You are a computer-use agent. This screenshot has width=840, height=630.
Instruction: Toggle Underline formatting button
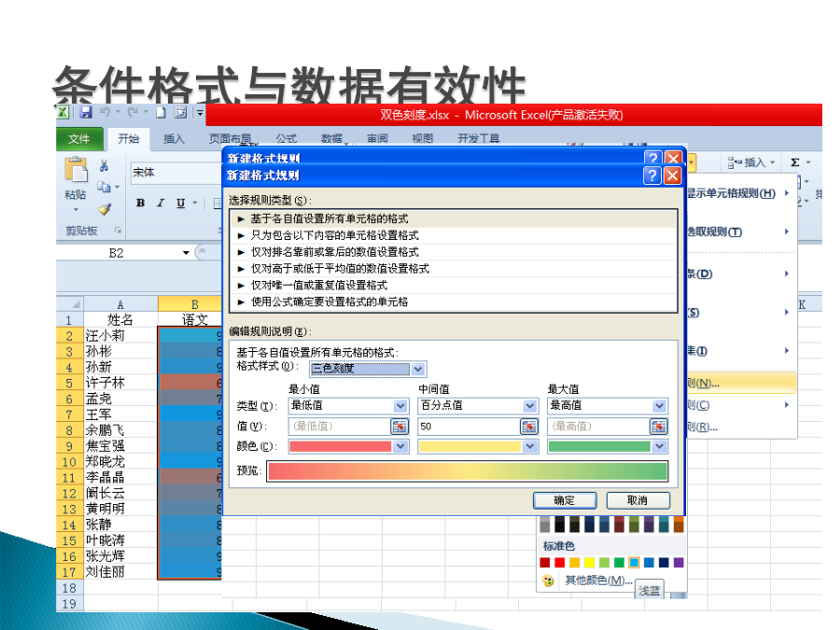[x=179, y=203]
